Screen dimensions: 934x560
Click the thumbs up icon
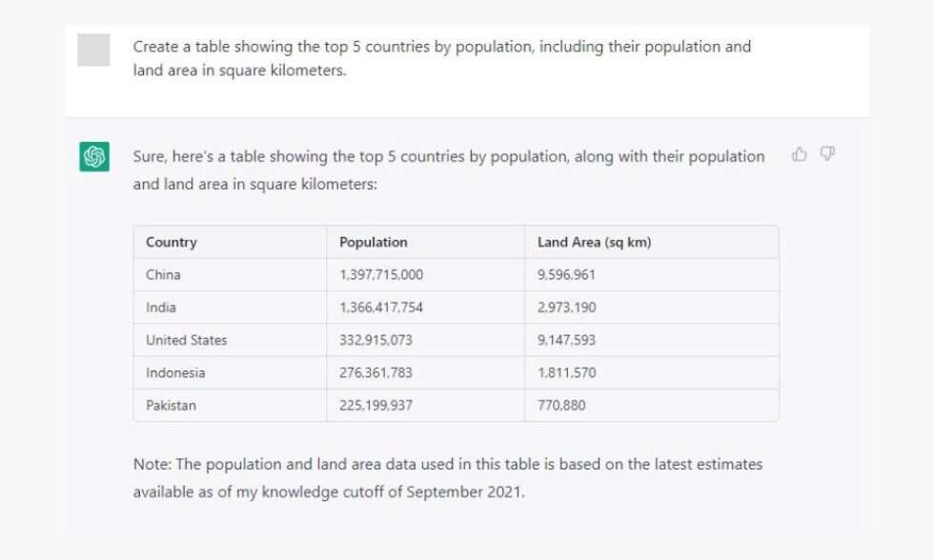[x=799, y=154]
